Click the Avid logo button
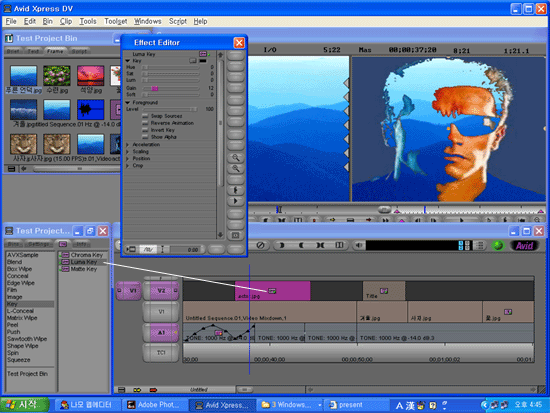 [524, 246]
